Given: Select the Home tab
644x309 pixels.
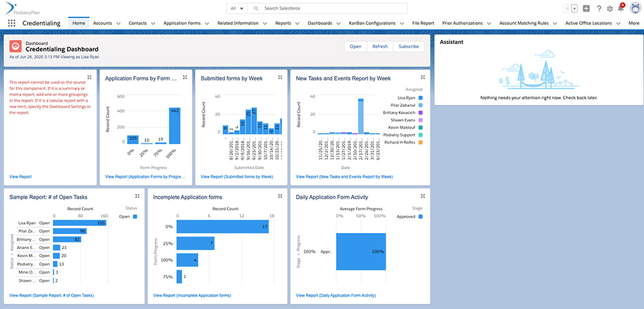Looking at the screenshot, I should click(x=79, y=23).
